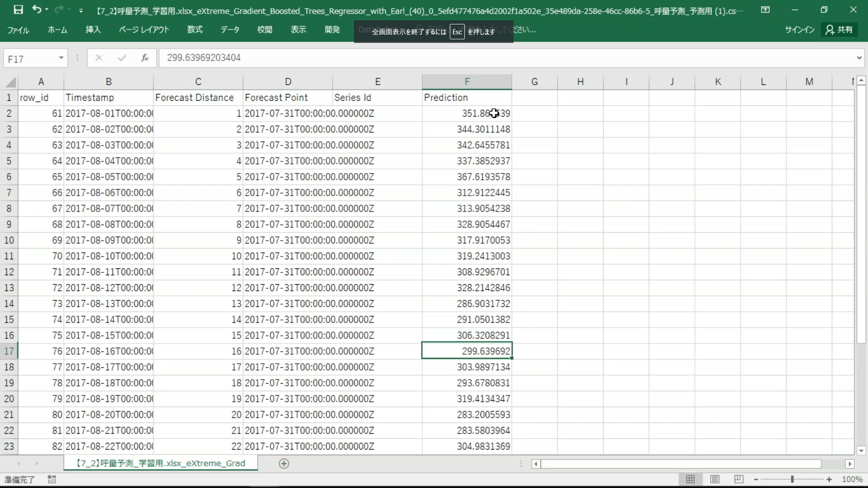Screen dimensions: 868x488
Task: Open ribbon display options icon
Action: coord(765,9)
